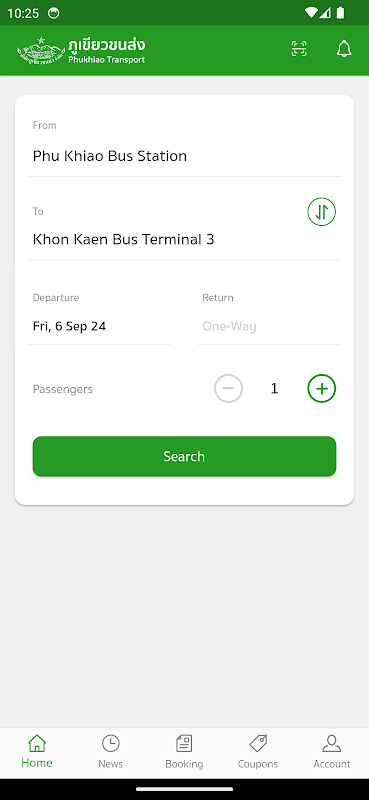369x800 pixels.
Task: Tap the Phukhiao Transport logo
Action: tap(81, 50)
